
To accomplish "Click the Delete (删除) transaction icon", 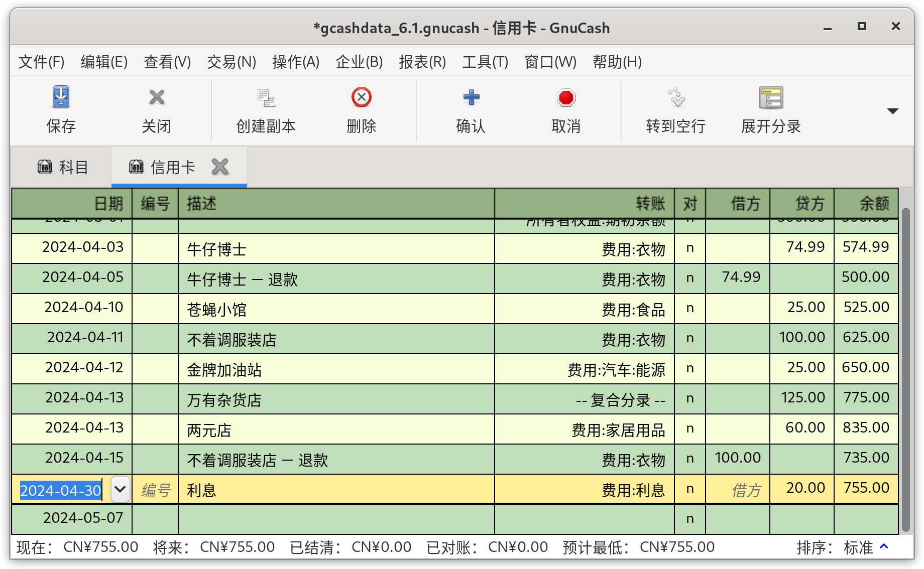I will (361, 97).
